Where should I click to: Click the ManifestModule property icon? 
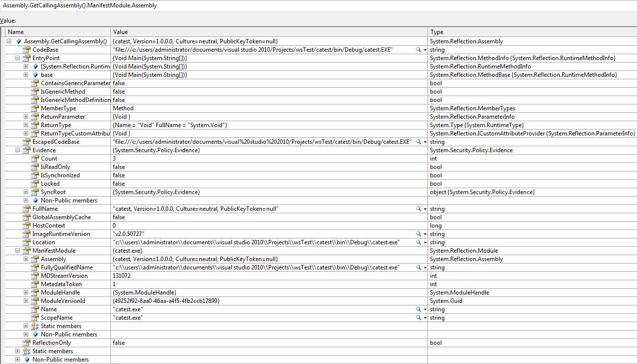pyautogui.click(x=27, y=251)
